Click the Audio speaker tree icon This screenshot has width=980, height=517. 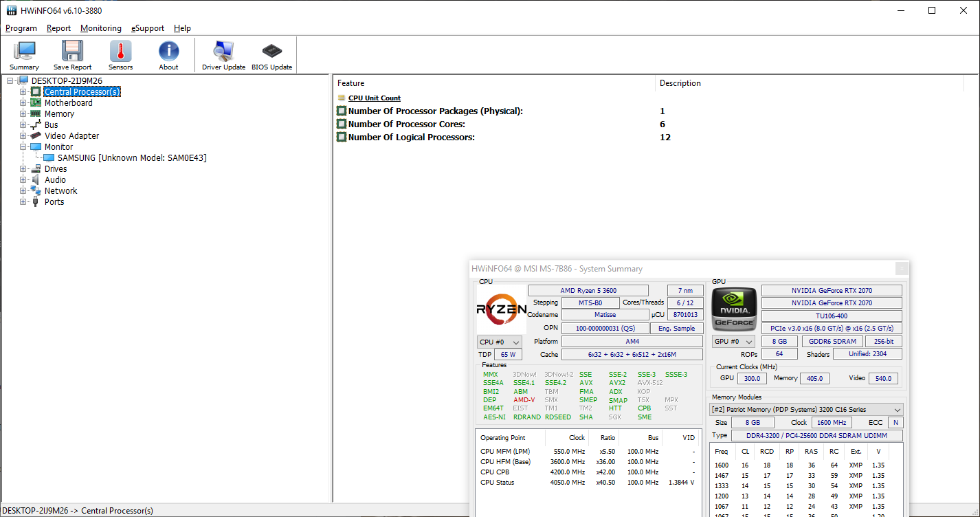click(36, 179)
